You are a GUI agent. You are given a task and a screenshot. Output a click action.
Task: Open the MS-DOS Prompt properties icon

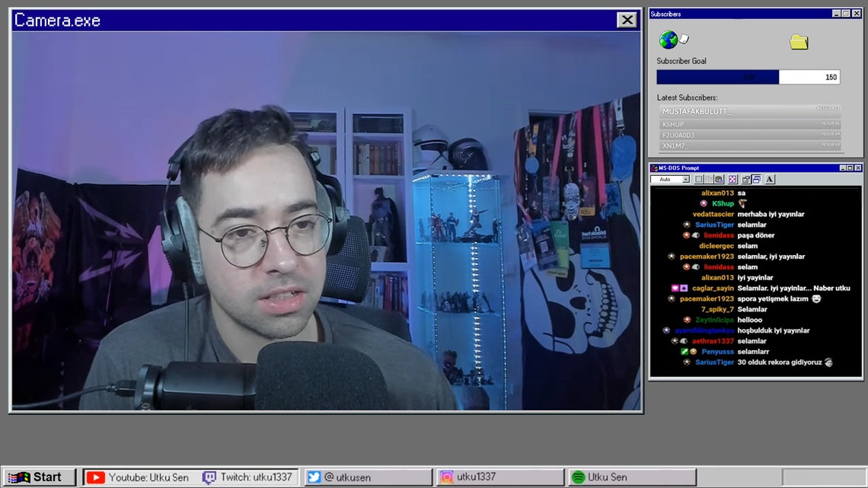coord(744,179)
